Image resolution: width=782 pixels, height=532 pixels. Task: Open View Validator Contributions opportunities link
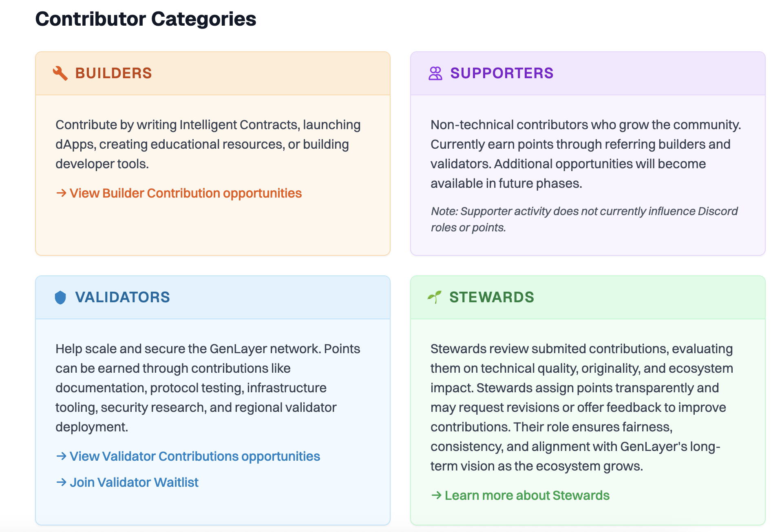click(194, 456)
